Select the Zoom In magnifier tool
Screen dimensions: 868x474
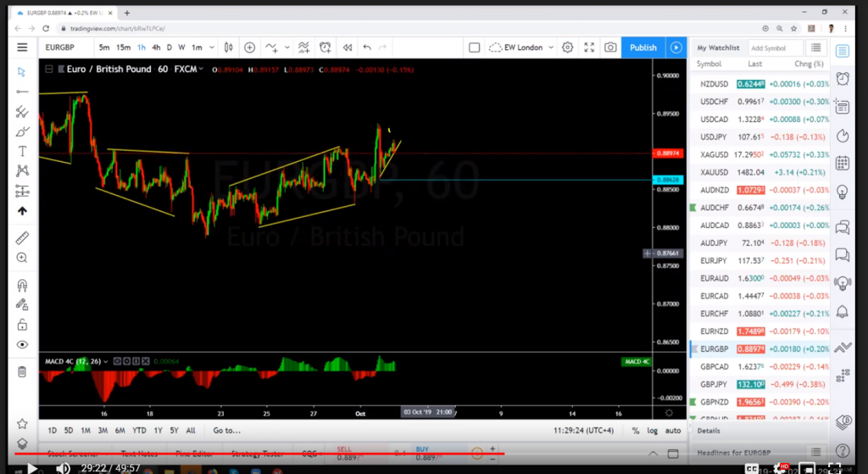click(22, 258)
